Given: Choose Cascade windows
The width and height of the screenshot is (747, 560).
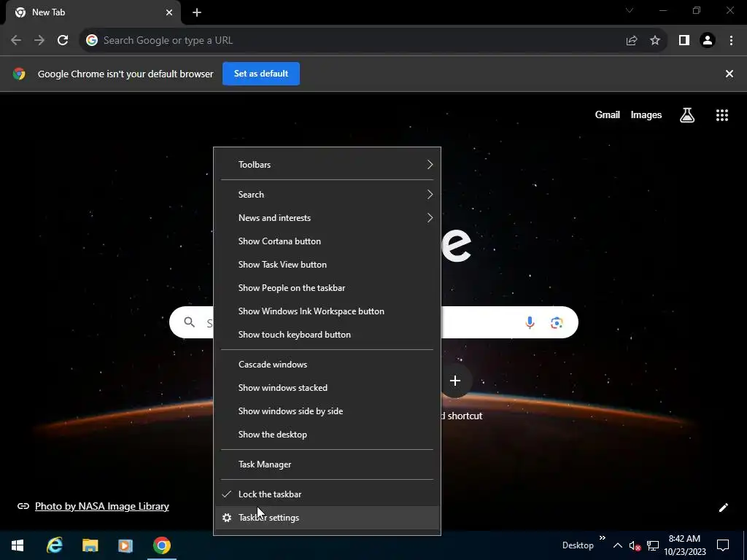Looking at the screenshot, I should (327, 365).
